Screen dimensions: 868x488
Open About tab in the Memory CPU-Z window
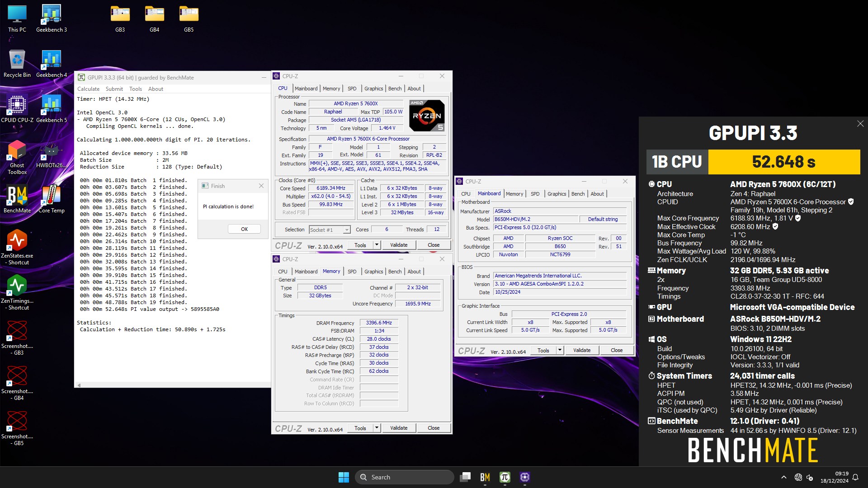click(x=414, y=272)
